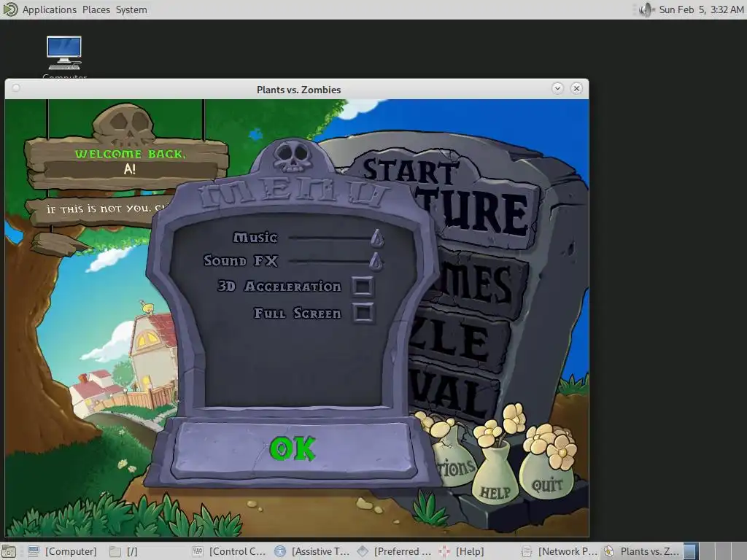Screen dimensions: 747x560
Task: Click the Sound FX slider knob
Action: tap(376, 260)
